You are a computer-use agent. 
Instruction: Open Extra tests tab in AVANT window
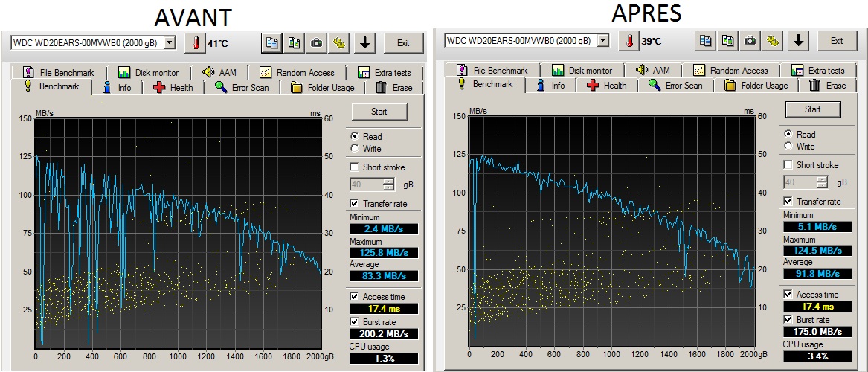[x=385, y=72]
